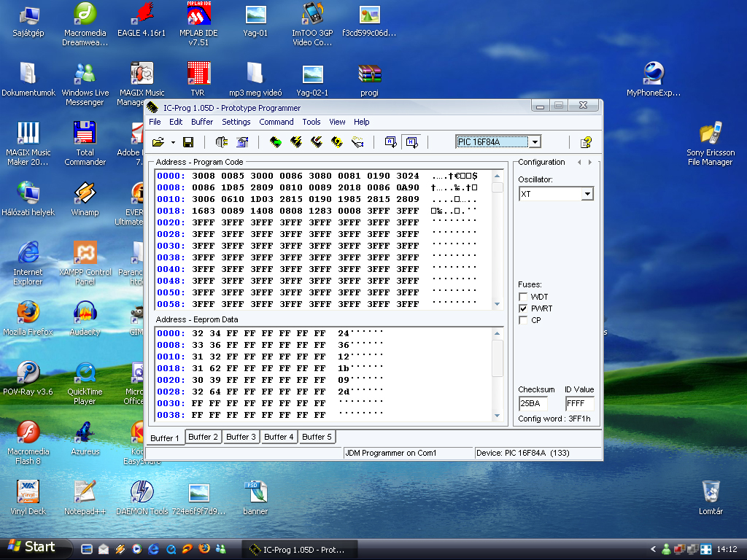The image size is (747, 560).
Task: Open Hardware settings chip icon
Action: tap(222, 142)
